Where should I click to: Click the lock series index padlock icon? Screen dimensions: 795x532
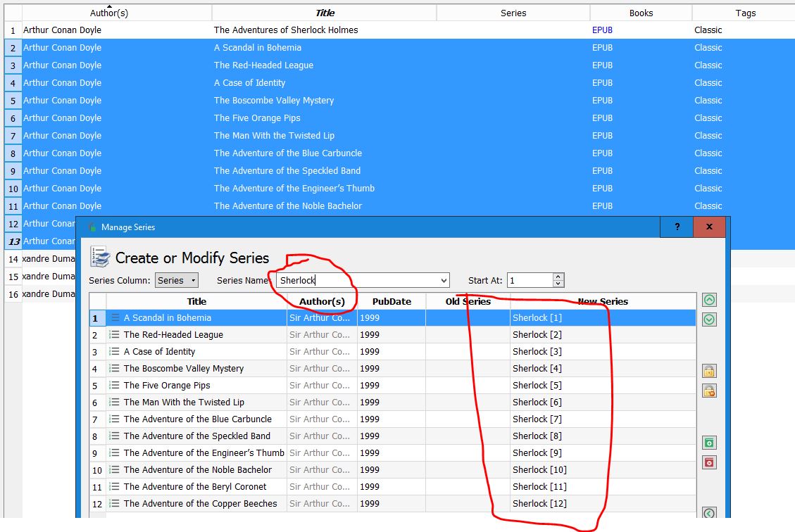click(709, 372)
